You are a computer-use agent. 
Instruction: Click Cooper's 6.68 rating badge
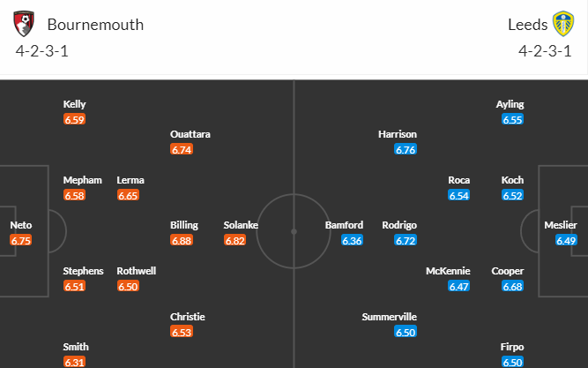pyautogui.click(x=512, y=286)
